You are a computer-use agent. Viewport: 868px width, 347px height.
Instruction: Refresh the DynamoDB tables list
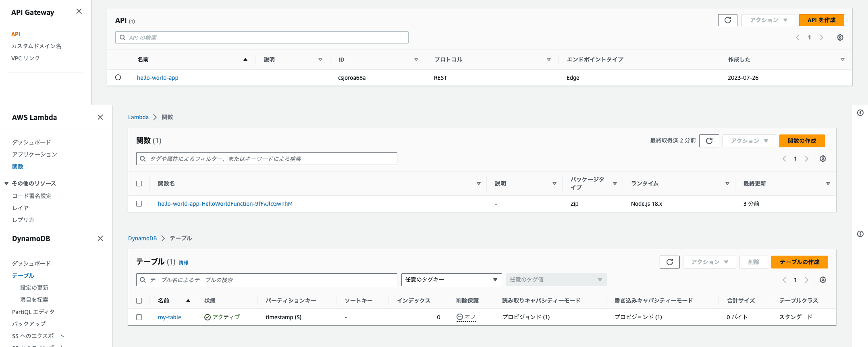click(670, 262)
